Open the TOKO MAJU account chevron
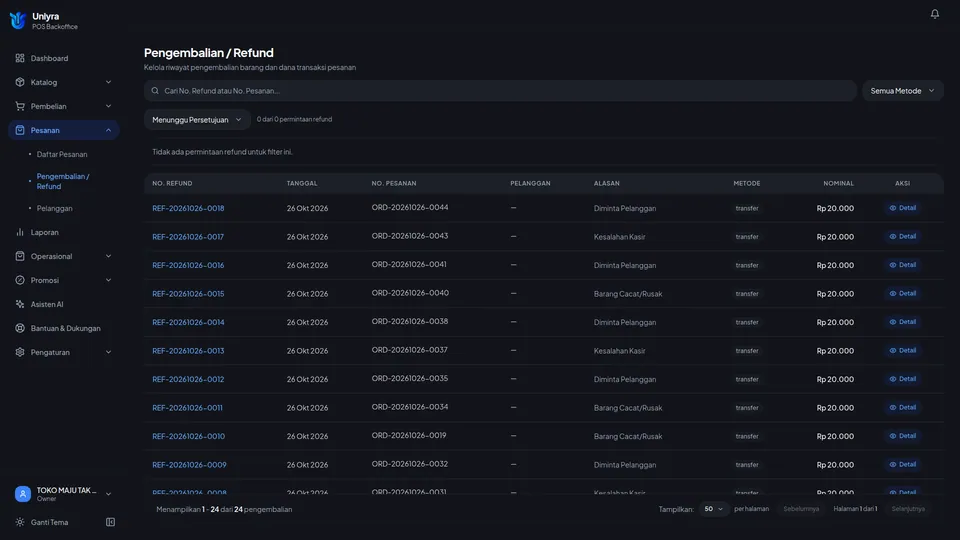 click(x=108, y=494)
